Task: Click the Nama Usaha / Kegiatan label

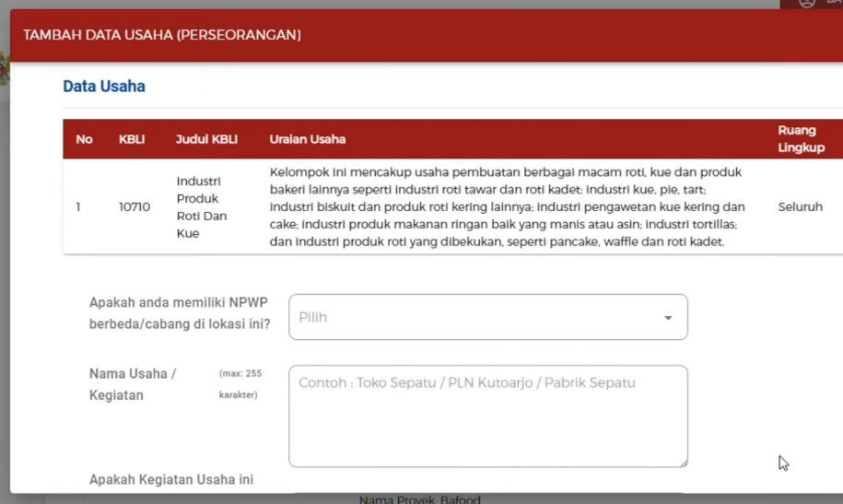Action: click(133, 384)
